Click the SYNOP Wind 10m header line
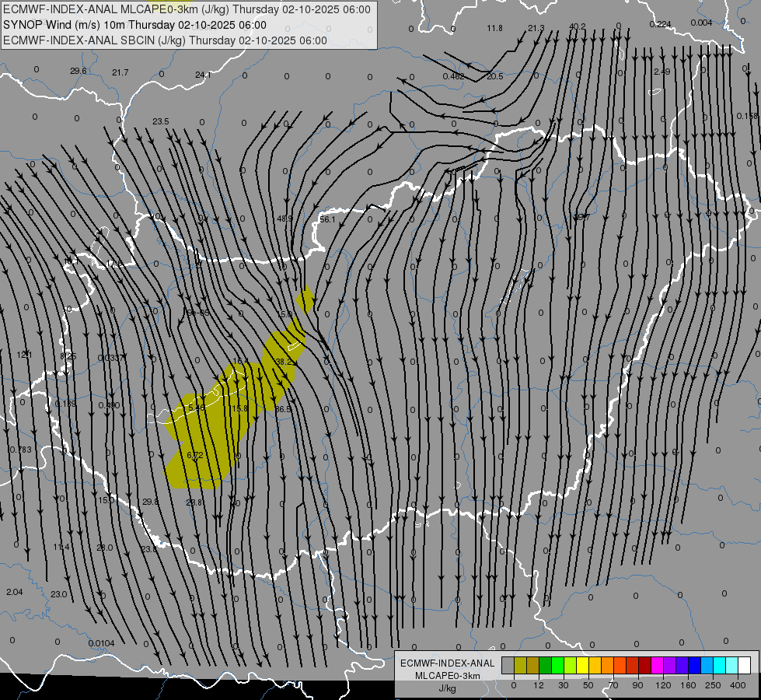 pos(134,25)
